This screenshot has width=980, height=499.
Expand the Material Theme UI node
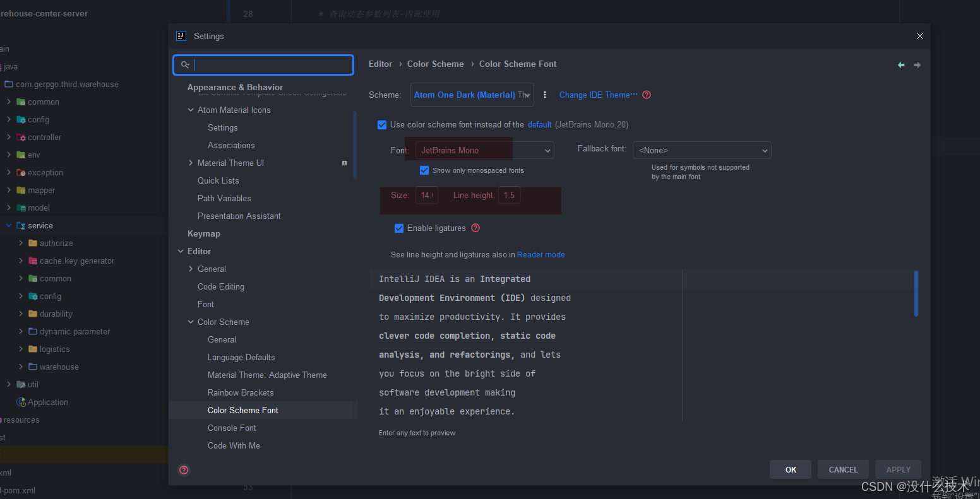[191, 163]
